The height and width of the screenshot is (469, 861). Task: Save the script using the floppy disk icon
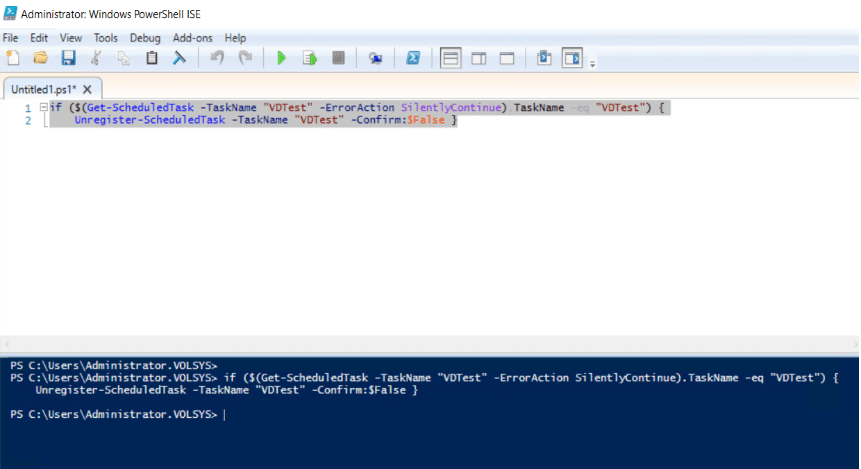(68, 58)
